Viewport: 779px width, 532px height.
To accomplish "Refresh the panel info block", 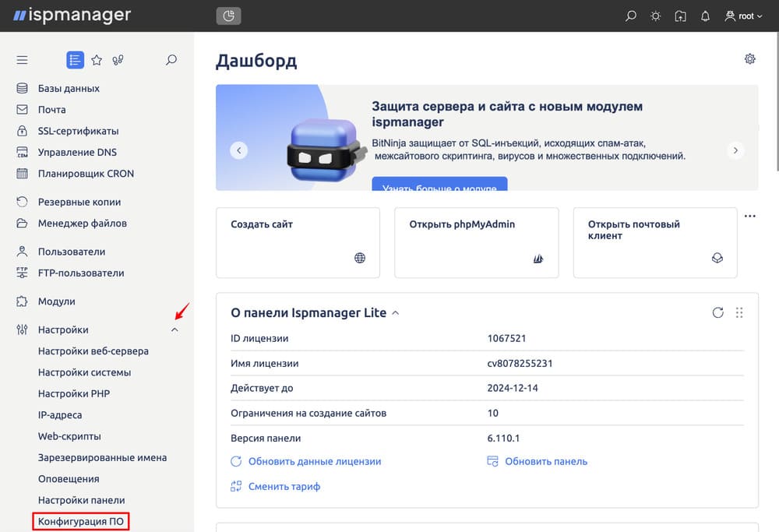I will [x=717, y=312].
